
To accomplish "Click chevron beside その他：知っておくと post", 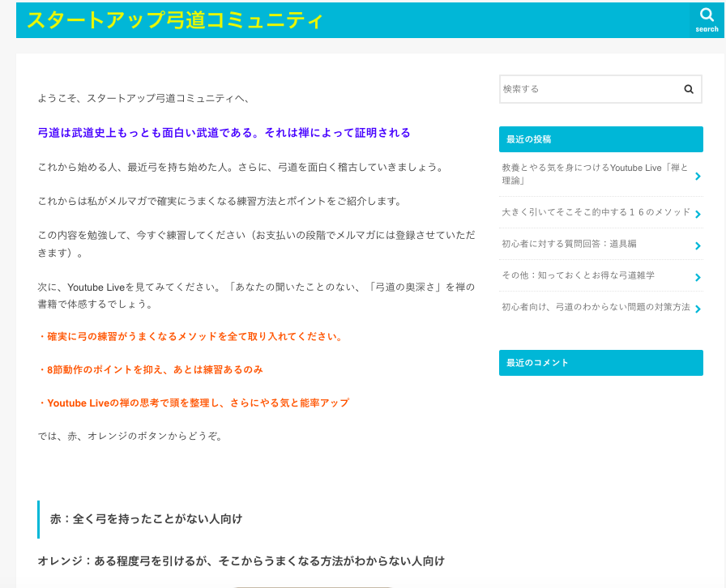I will pyautogui.click(x=698, y=277).
